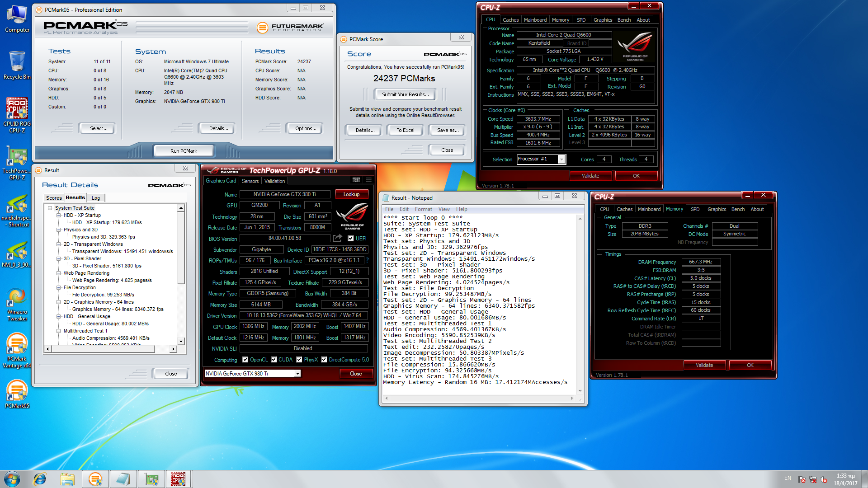Viewport: 868px width, 488px height.
Task: Take GPU-Z screenshot with camera icon
Action: (356, 180)
